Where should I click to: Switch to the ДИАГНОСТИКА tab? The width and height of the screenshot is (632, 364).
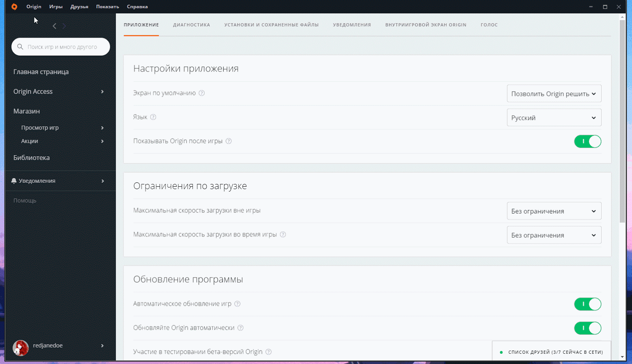coord(191,24)
